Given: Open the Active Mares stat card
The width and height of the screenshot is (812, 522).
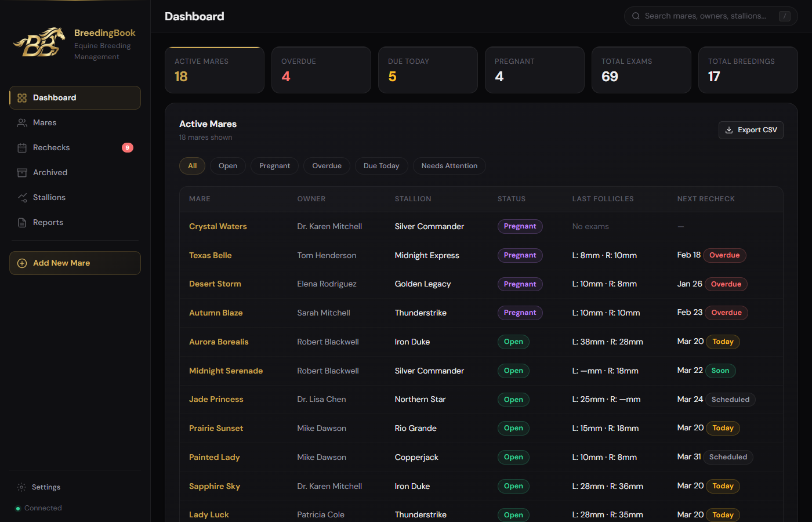Looking at the screenshot, I should point(215,70).
